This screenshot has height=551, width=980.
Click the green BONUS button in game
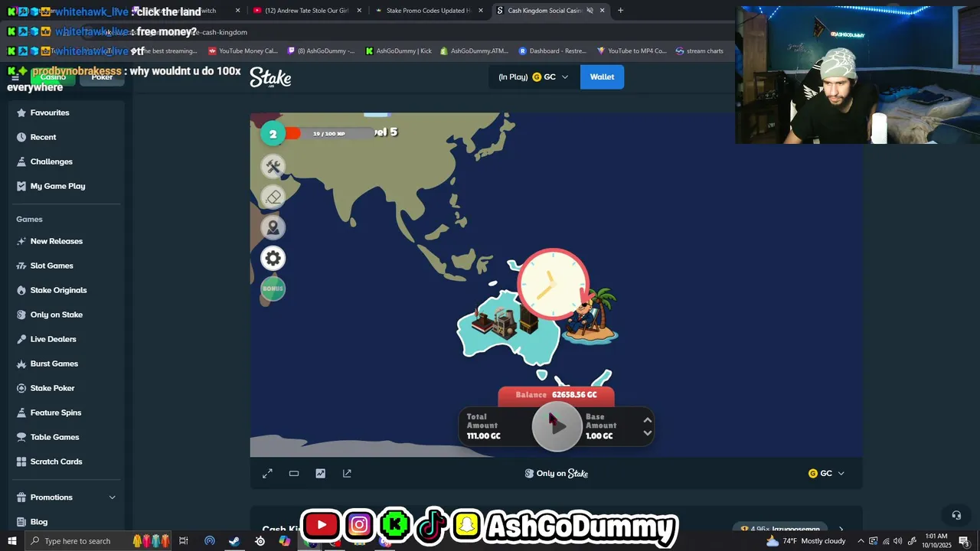point(273,289)
